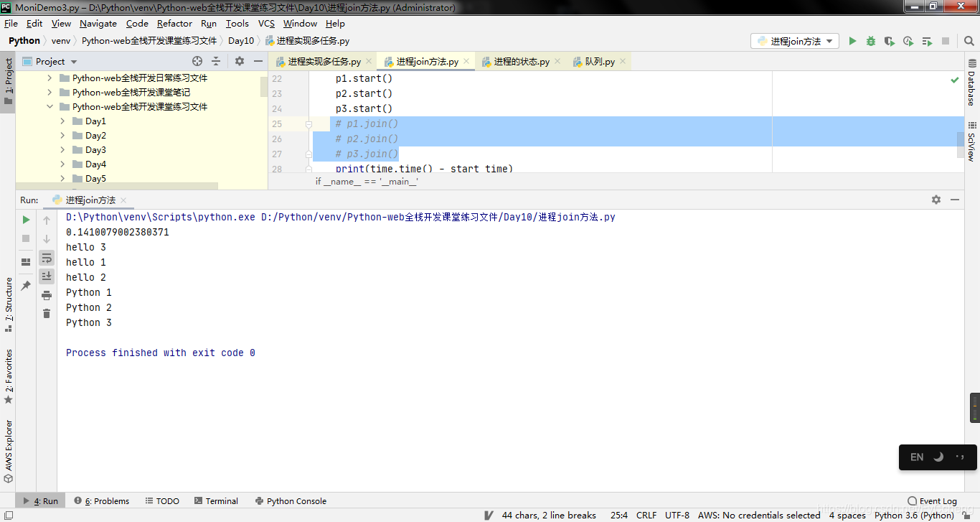Screen dimensions: 980x522
Task: Click editor vertical scrollbar thumb
Action: [x=961, y=144]
